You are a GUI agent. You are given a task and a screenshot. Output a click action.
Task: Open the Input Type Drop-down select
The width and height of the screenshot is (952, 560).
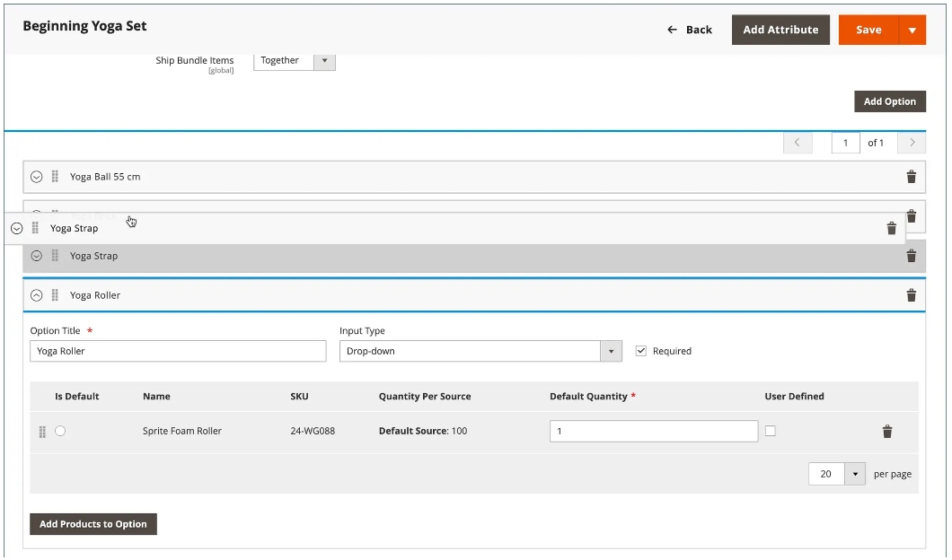(x=480, y=351)
